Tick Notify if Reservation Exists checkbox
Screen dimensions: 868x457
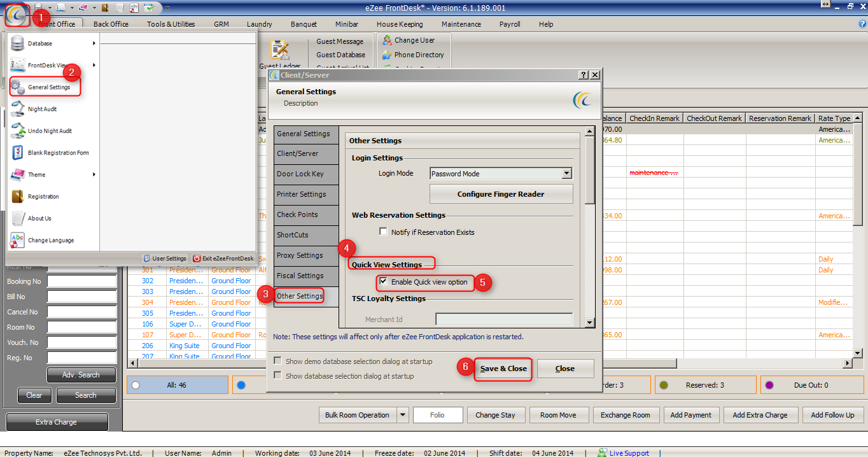383,232
